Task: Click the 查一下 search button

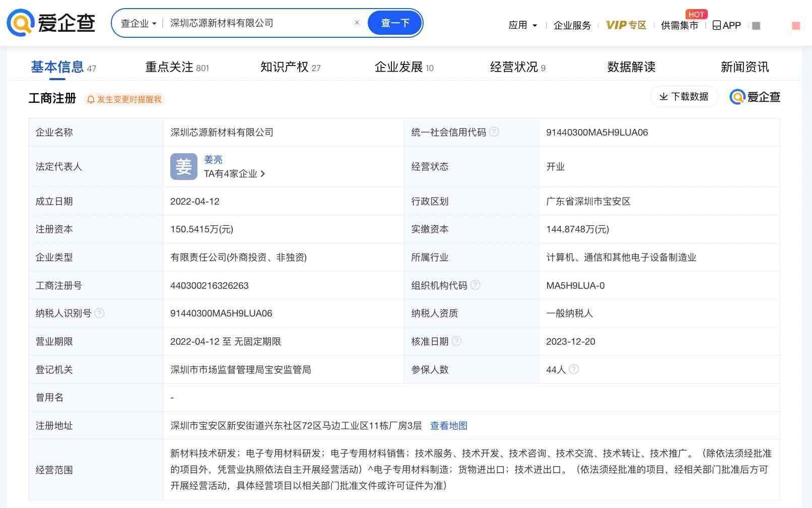Action: tap(395, 23)
